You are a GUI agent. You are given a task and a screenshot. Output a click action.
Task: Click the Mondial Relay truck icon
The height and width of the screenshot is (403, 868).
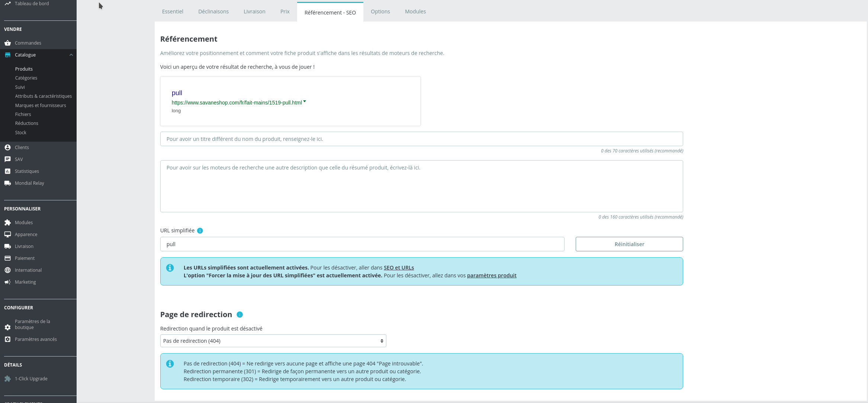pos(7,183)
